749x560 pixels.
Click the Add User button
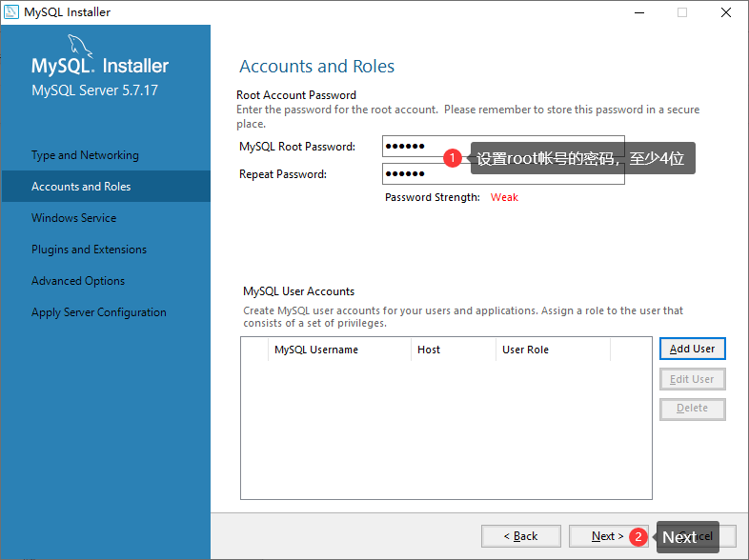tap(692, 349)
